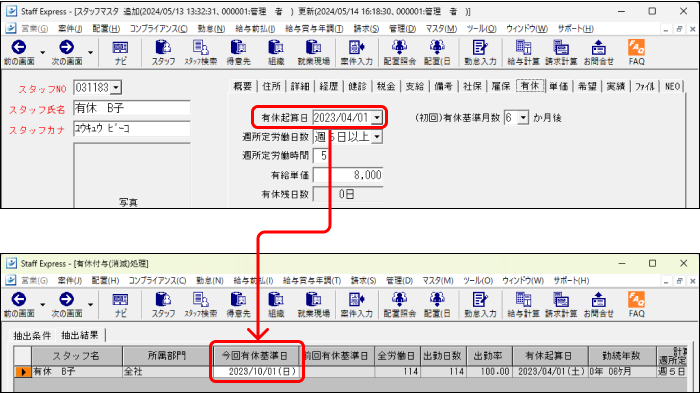Open 前の画面 history dropdown arrow in lower window

tap(42, 305)
